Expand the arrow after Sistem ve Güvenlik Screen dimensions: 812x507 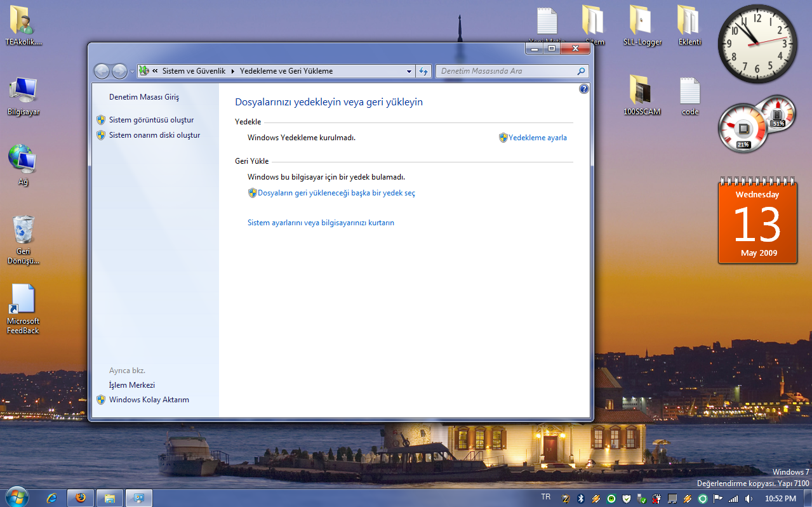tap(233, 71)
